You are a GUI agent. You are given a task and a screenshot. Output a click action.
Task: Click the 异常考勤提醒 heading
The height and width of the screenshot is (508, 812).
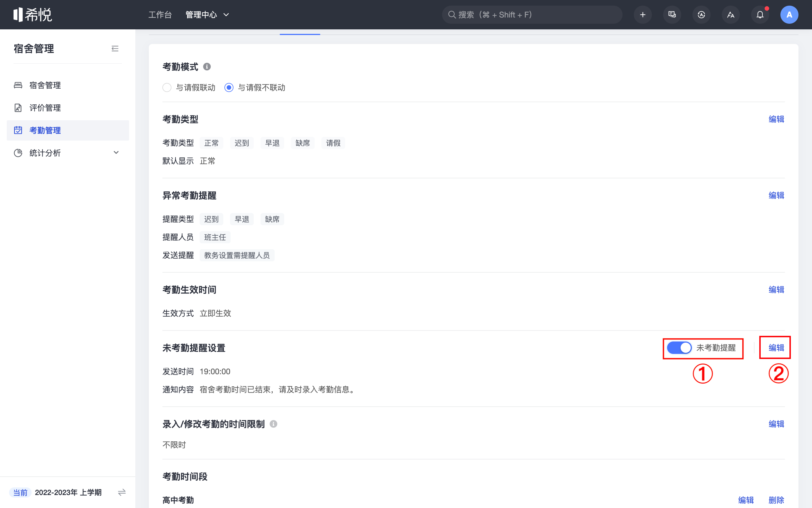point(189,196)
